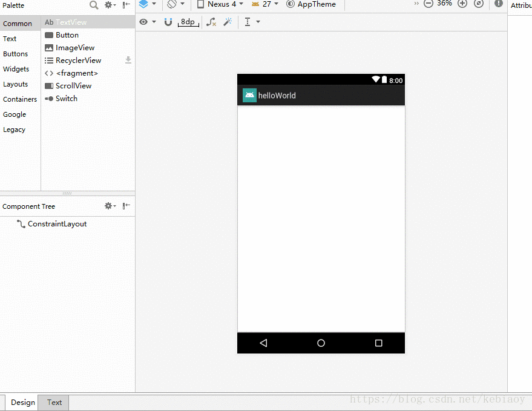Image resolution: width=532 pixels, height=411 pixels.
Task: Select the Google palette category
Action: pos(20,114)
